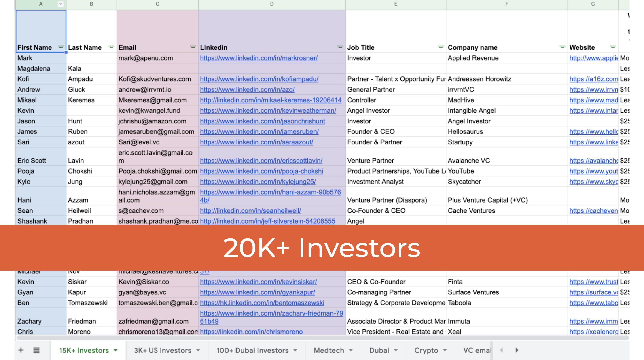Select cell 'Avalanche VC'
Screen dimensions: 644x360
pyautogui.click(x=507, y=157)
